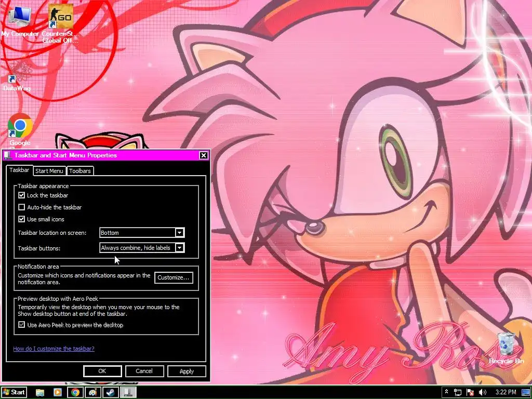
Task: Click the OK button
Action: click(102, 371)
